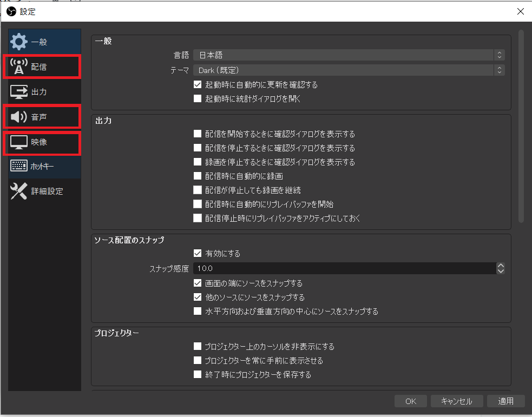Open the 言語 dropdown showing 日本語
Screen dimensions: 532x417
click(349, 55)
